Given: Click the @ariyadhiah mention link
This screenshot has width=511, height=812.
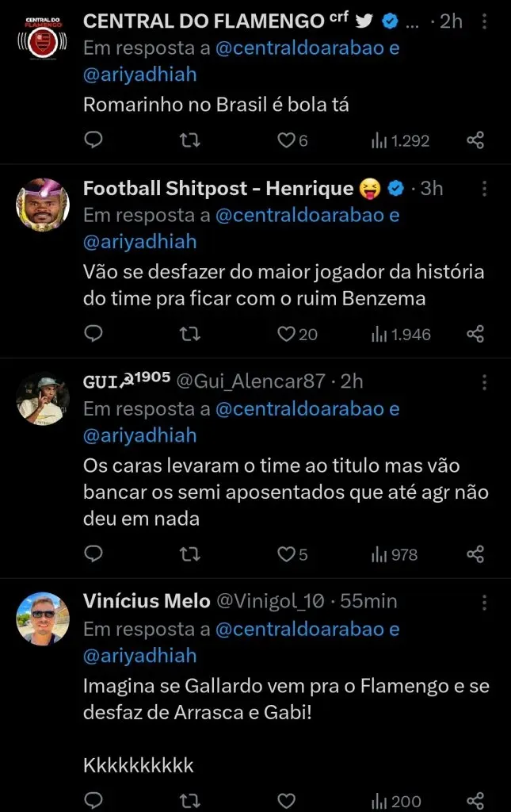Looking at the screenshot, I should pos(139,75).
